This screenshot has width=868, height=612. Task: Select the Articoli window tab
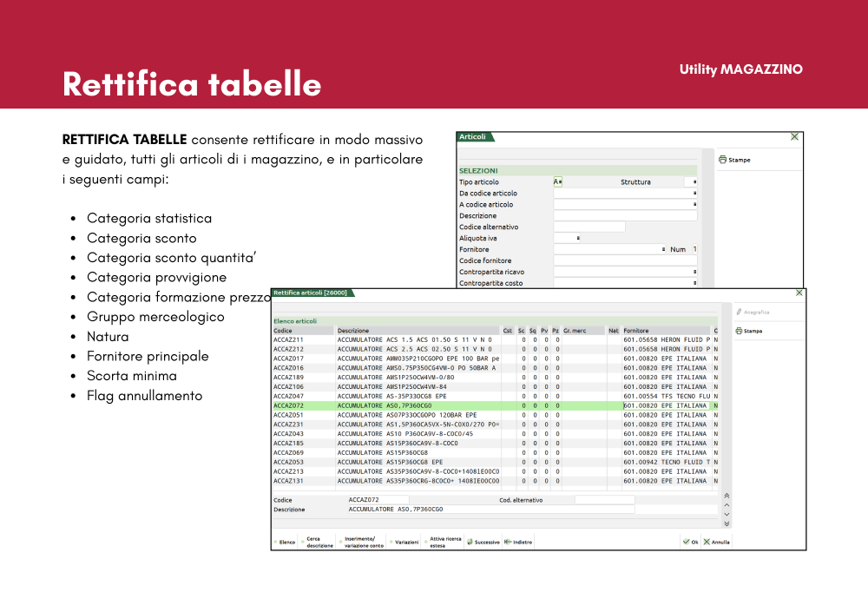(473, 137)
